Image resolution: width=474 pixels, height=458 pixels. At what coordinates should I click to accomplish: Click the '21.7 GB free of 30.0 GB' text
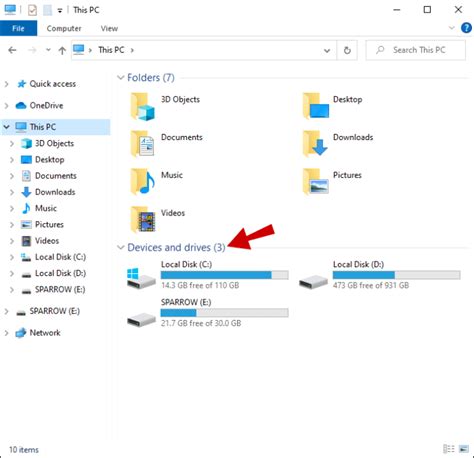click(201, 323)
